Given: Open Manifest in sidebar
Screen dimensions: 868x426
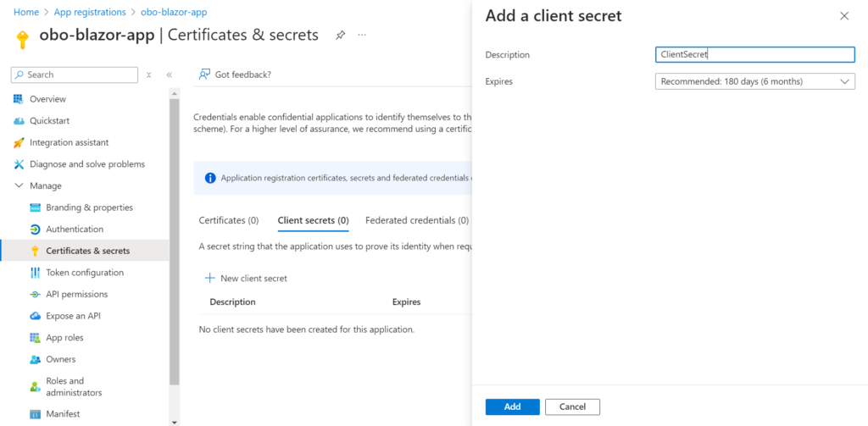Looking at the screenshot, I should [63, 414].
